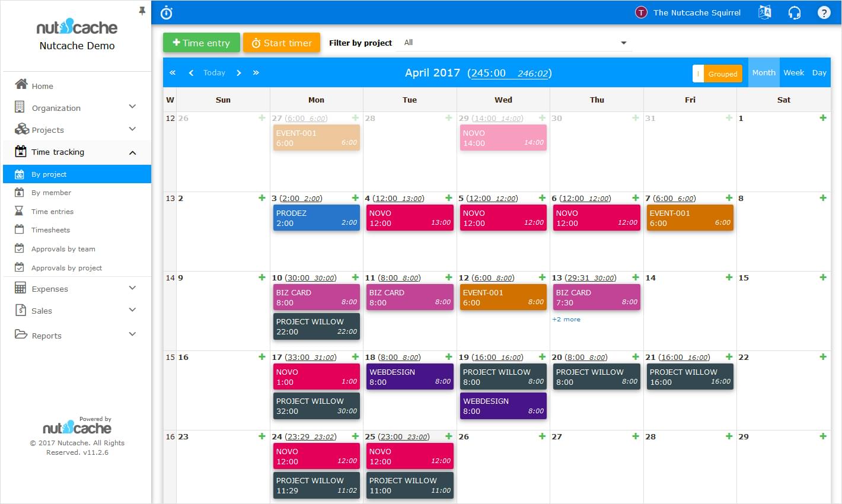Image resolution: width=842 pixels, height=504 pixels.
Task: Click the orange Start timer button
Action: pyautogui.click(x=282, y=43)
